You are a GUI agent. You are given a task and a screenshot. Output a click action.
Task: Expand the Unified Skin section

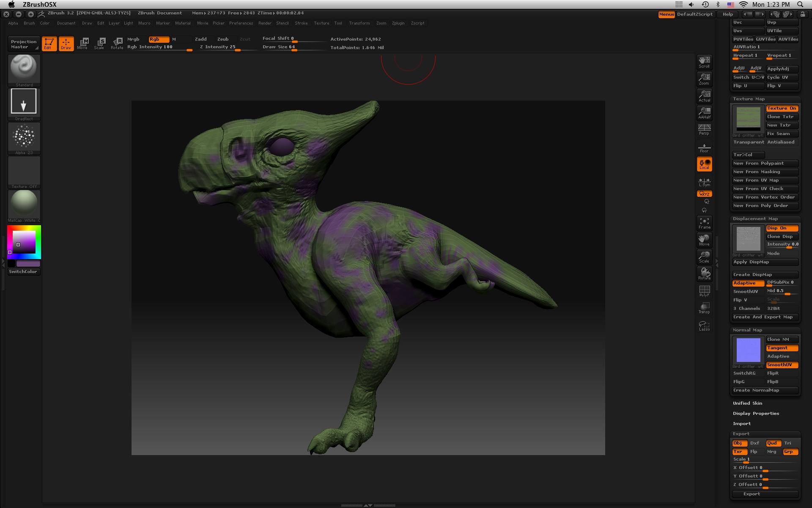747,403
